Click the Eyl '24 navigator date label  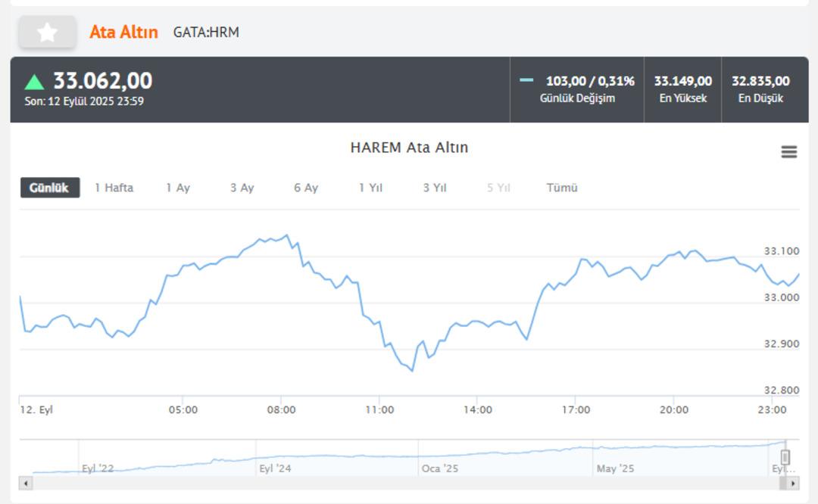click(275, 468)
